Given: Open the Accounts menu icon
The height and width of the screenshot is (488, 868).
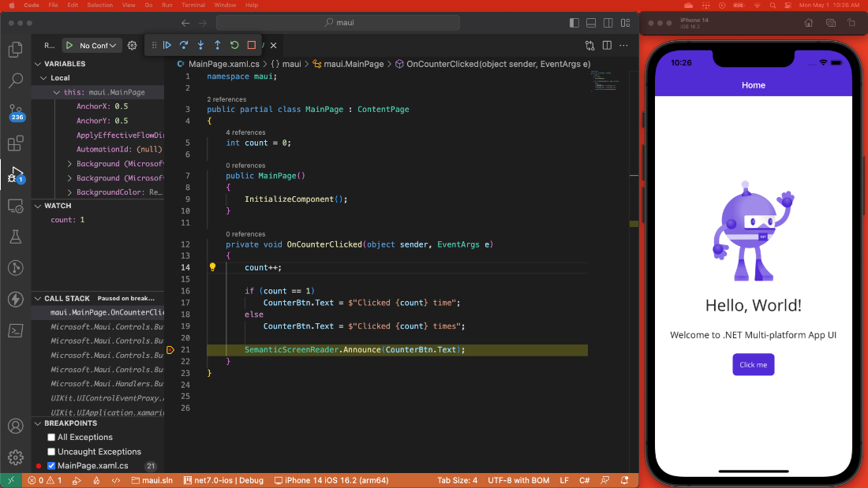Looking at the screenshot, I should click(16, 426).
